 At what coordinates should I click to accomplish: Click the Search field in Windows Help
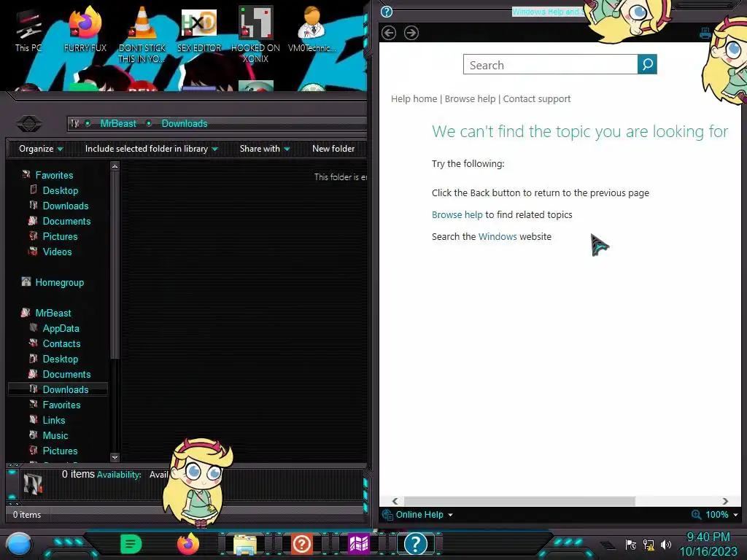click(550, 64)
